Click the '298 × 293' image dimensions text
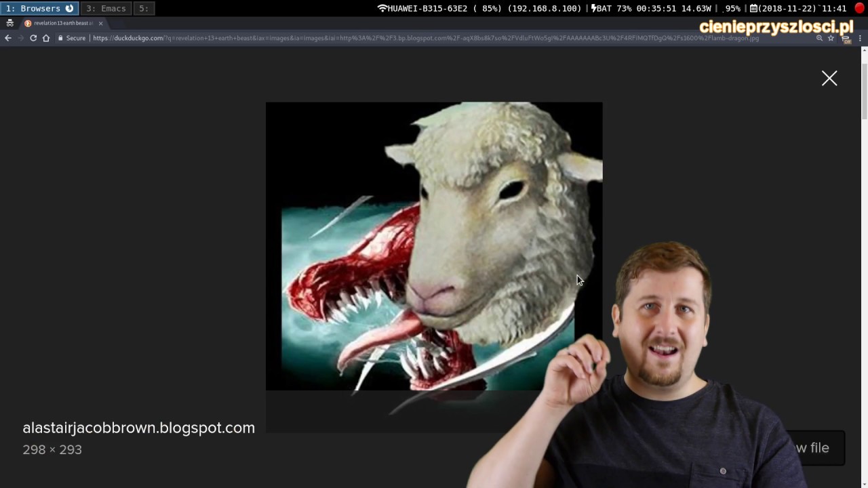This screenshot has height=488, width=868. (x=52, y=449)
